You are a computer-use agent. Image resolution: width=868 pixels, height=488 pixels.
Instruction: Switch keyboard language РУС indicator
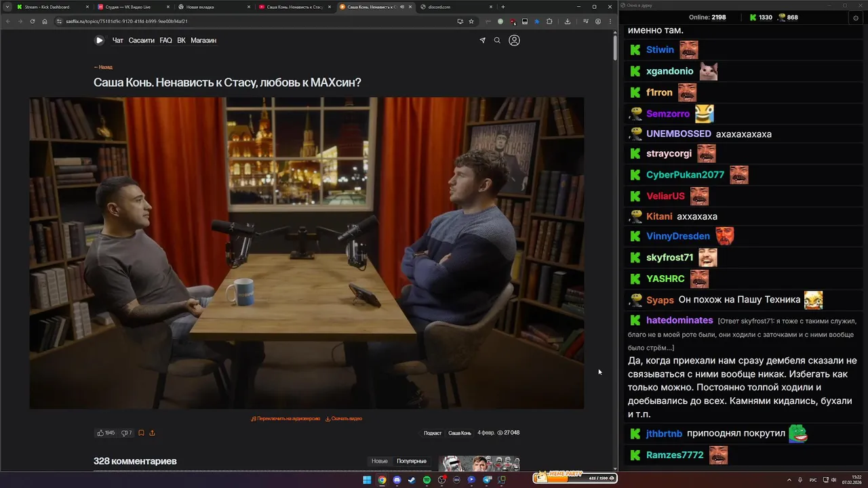[x=814, y=480]
